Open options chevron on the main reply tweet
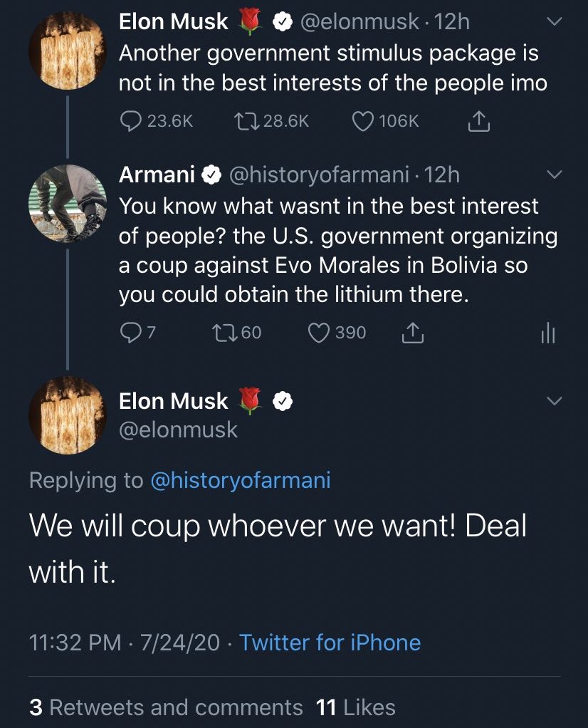Screen dimensions: 588x728 (554, 400)
